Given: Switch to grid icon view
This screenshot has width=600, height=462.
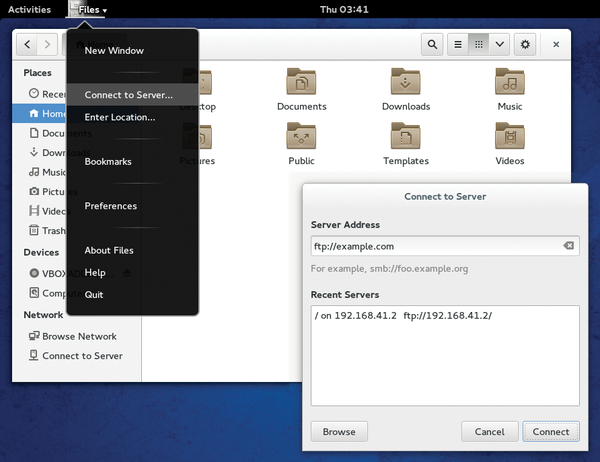Looking at the screenshot, I should coord(479,44).
